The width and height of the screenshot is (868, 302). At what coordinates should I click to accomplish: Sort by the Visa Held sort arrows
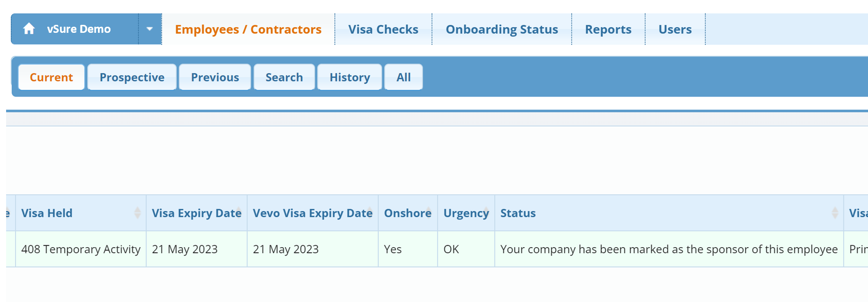click(137, 213)
